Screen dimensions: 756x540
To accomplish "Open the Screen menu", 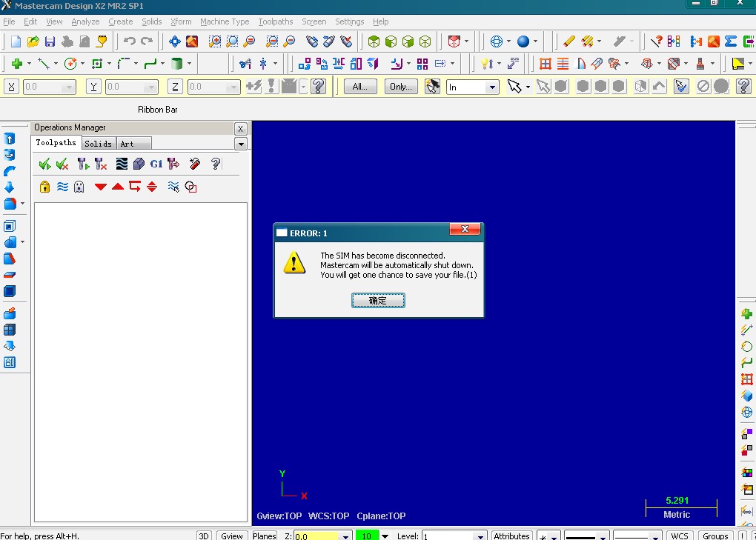I will click(x=314, y=21).
